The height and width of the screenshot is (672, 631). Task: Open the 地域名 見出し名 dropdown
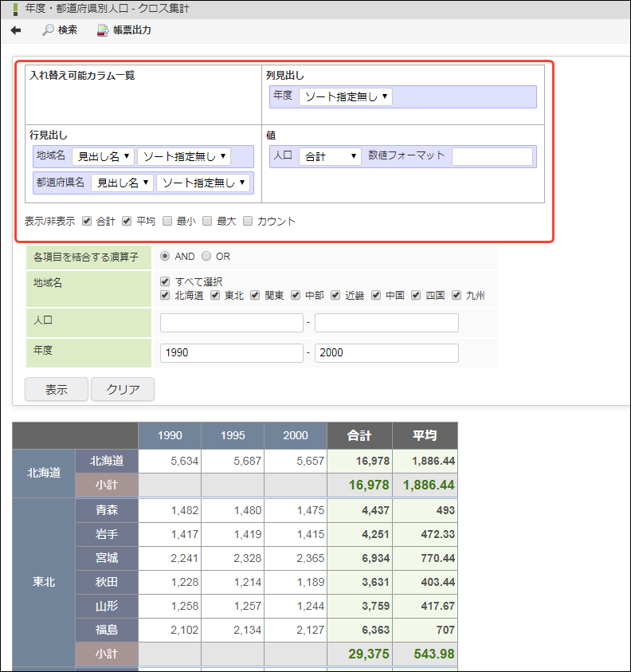coord(103,156)
